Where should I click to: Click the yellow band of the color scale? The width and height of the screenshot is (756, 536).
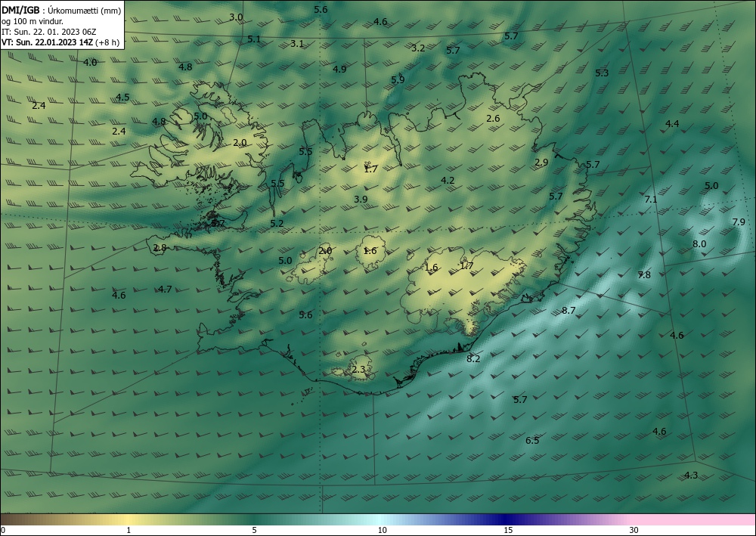pyautogui.click(x=128, y=519)
